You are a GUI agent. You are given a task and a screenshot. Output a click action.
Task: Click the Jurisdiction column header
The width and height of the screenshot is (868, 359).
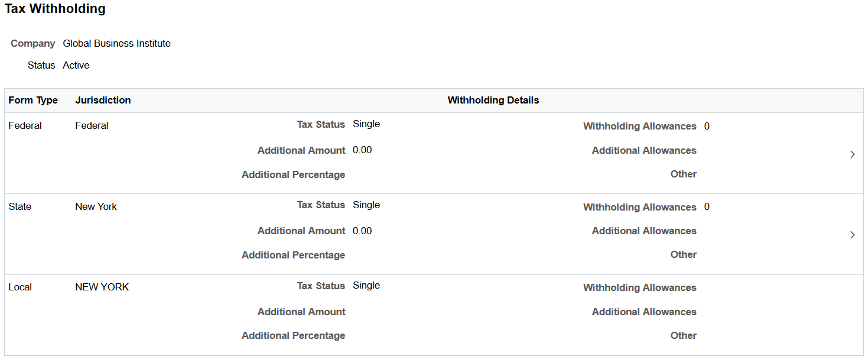103,100
